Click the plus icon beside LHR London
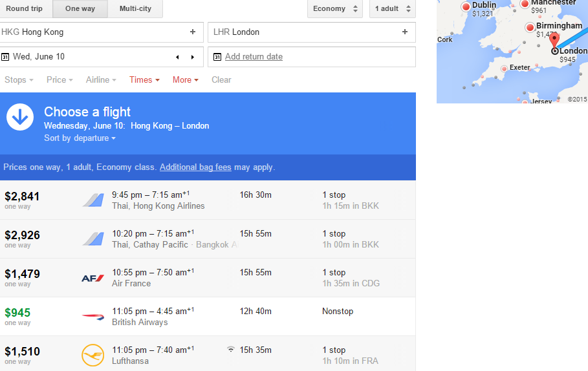This screenshot has width=588, height=371. tap(405, 32)
